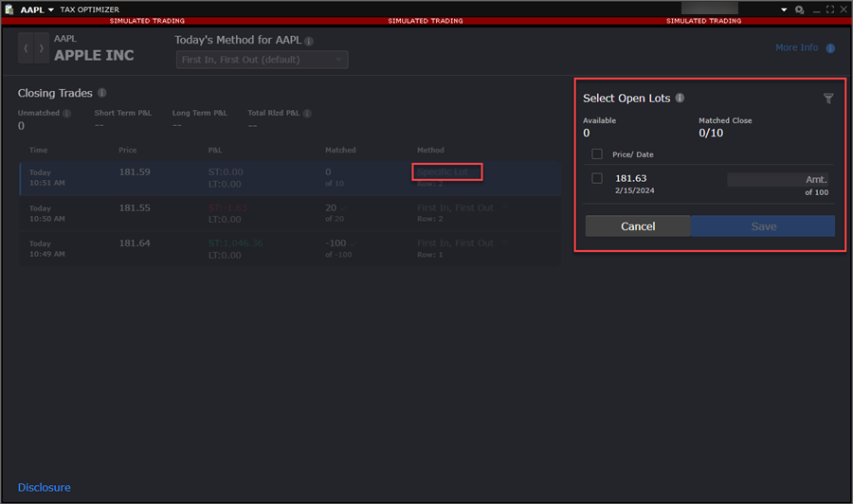
Task: Click info icon next to Unmatched
Action: pyautogui.click(x=66, y=114)
